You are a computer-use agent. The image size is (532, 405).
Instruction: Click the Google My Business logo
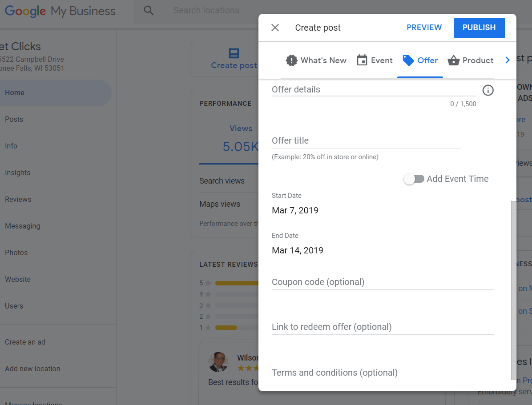click(x=60, y=11)
